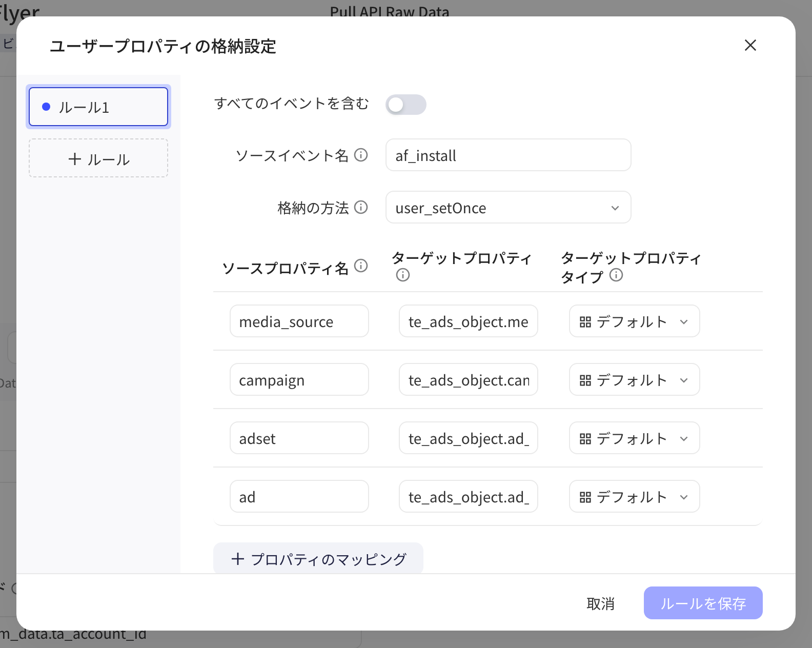Click info icon beside 格納の方法
Screen dimensions: 812x648
tap(361, 207)
